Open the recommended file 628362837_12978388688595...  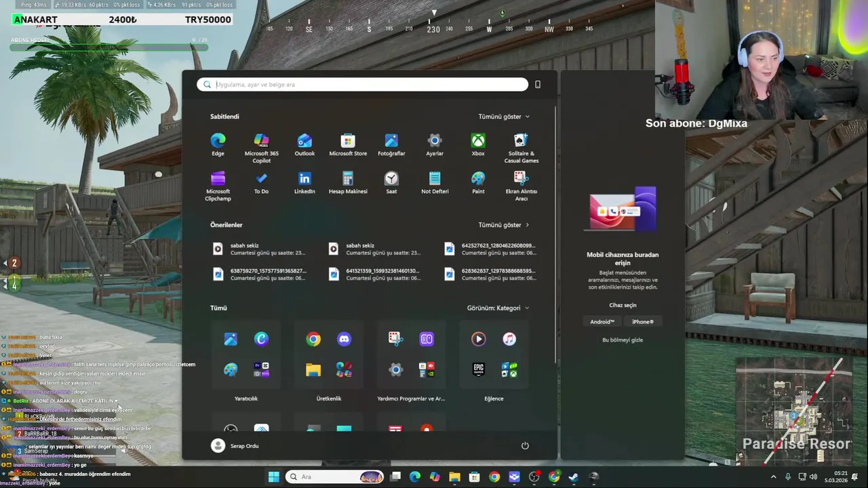point(490,274)
